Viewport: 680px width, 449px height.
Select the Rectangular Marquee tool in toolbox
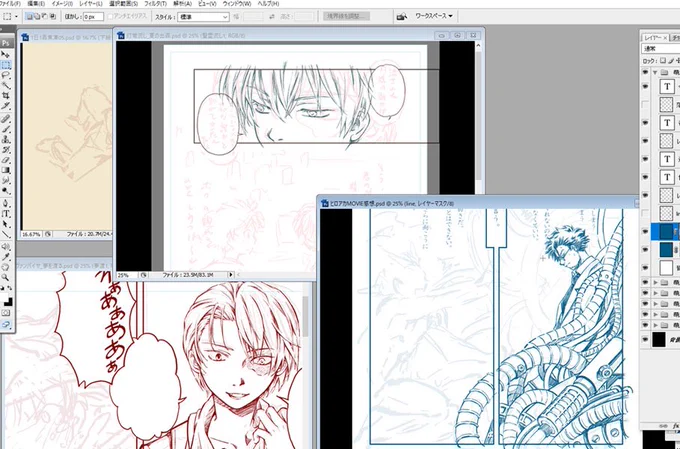tap(6, 65)
